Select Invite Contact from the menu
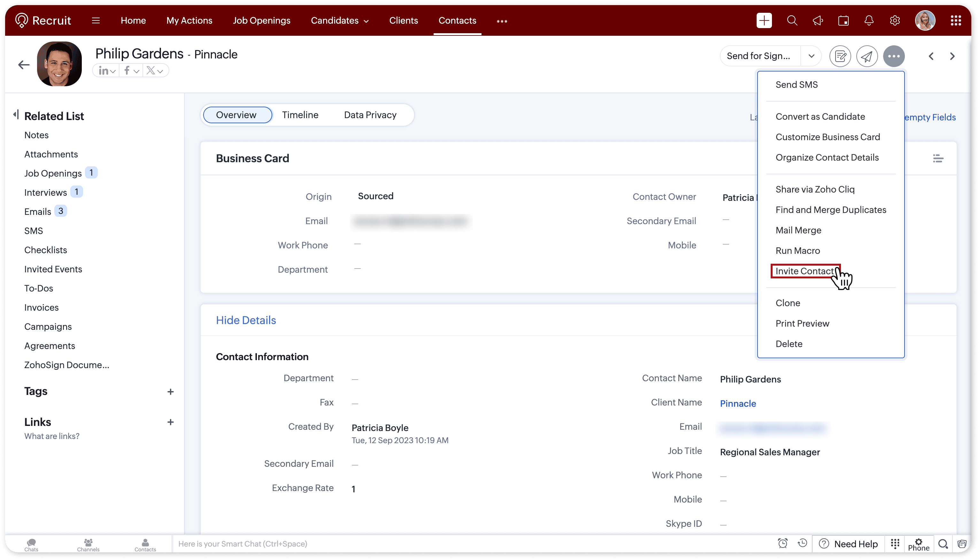979x560 pixels. 804,271
